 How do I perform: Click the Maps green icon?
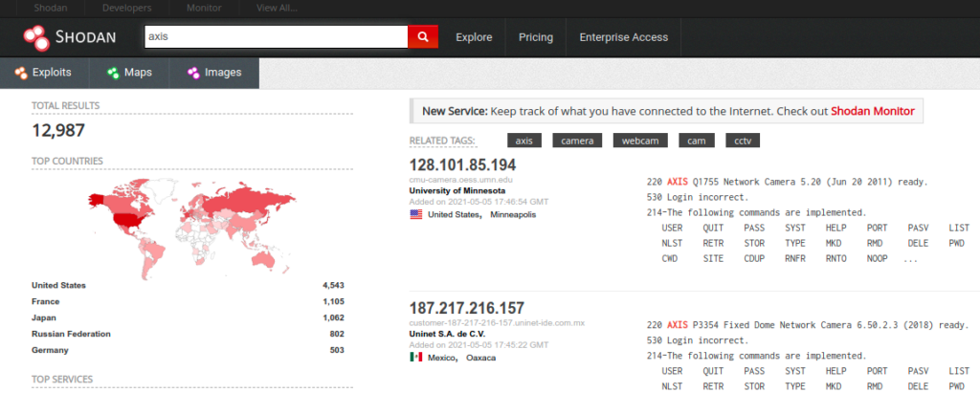[113, 73]
